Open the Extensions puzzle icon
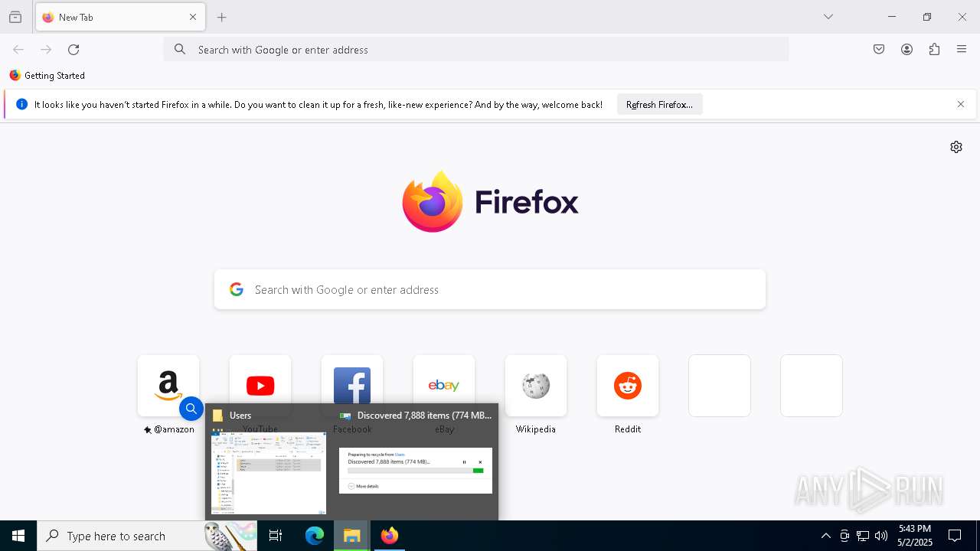 coord(934,50)
